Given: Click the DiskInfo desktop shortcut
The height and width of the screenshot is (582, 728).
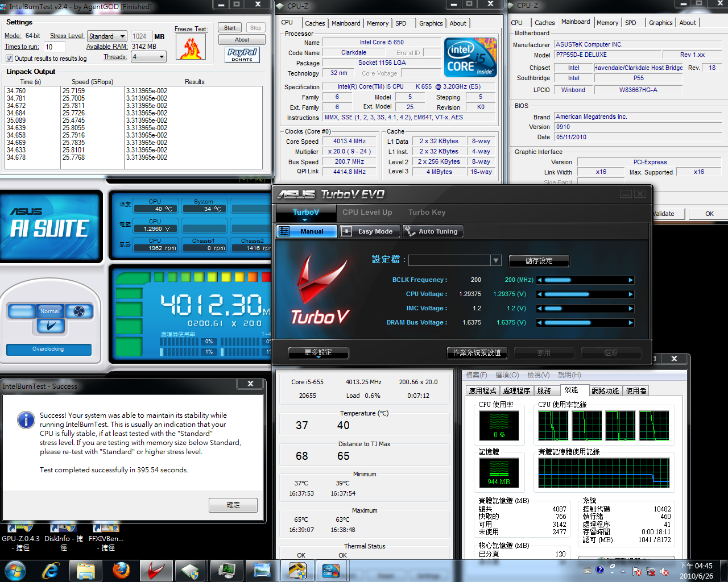Looking at the screenshot, I should pos(64,537).
